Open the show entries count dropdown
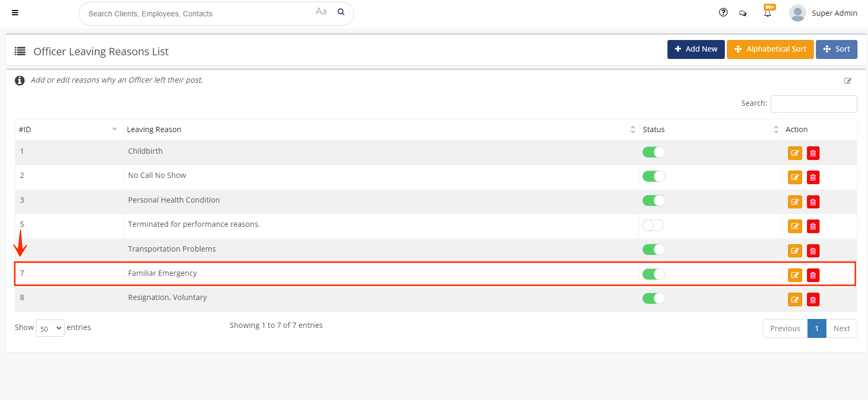This screenshot has width=868, height=400. coord(50,328)
